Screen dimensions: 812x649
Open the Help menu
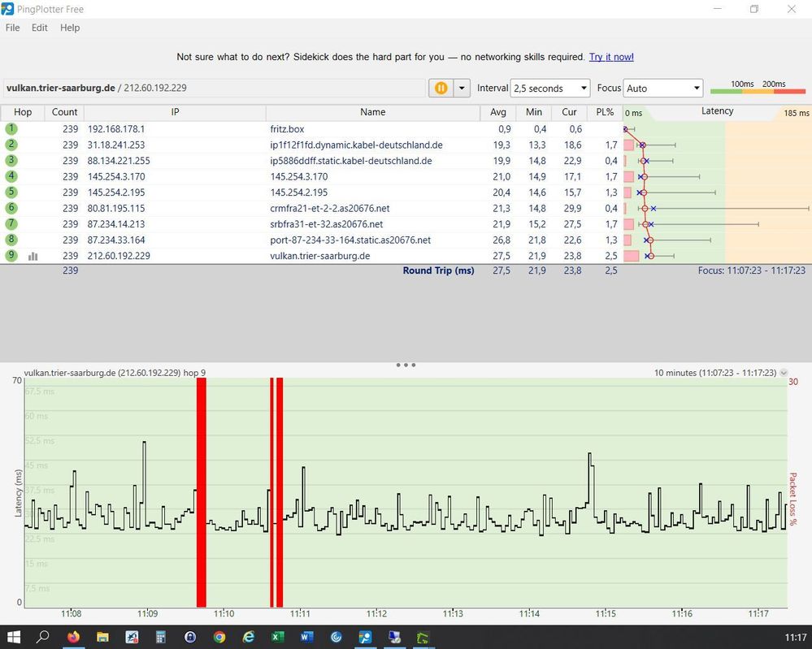coord(70,28)
